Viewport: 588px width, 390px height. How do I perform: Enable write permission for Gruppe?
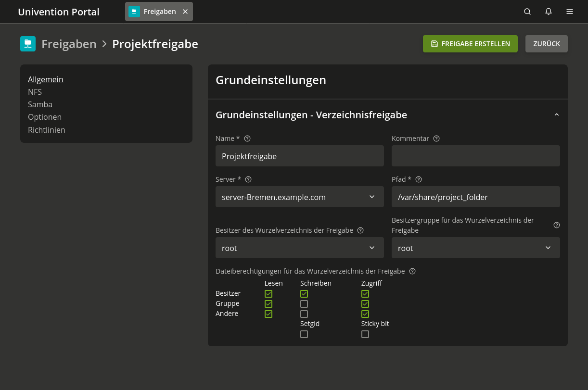pyautogui.click(x=304, y=304)
